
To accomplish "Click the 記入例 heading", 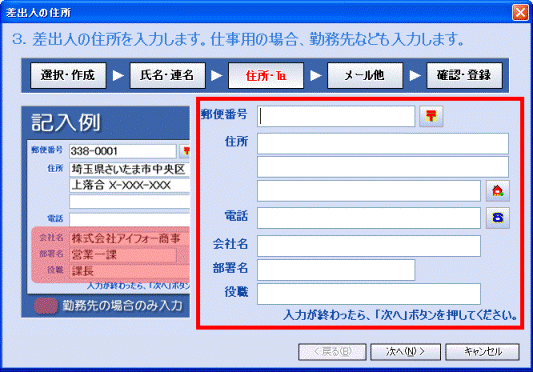I will point(66,122).
